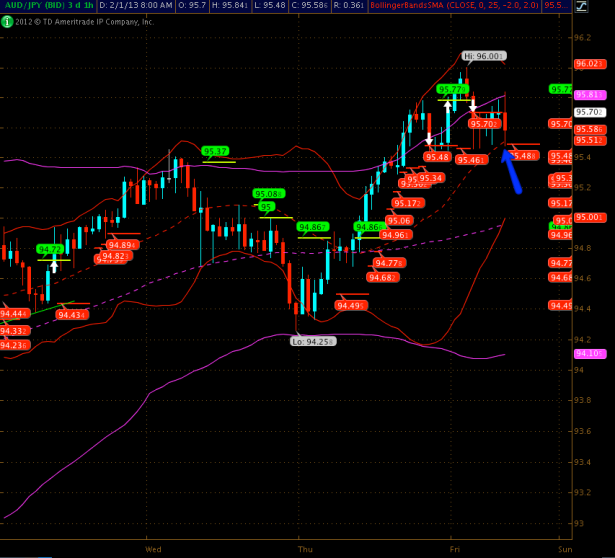Screen dimensions: 615x558
Task: Select the green 95.08 price marker
Action: click(x=268, y=194)
